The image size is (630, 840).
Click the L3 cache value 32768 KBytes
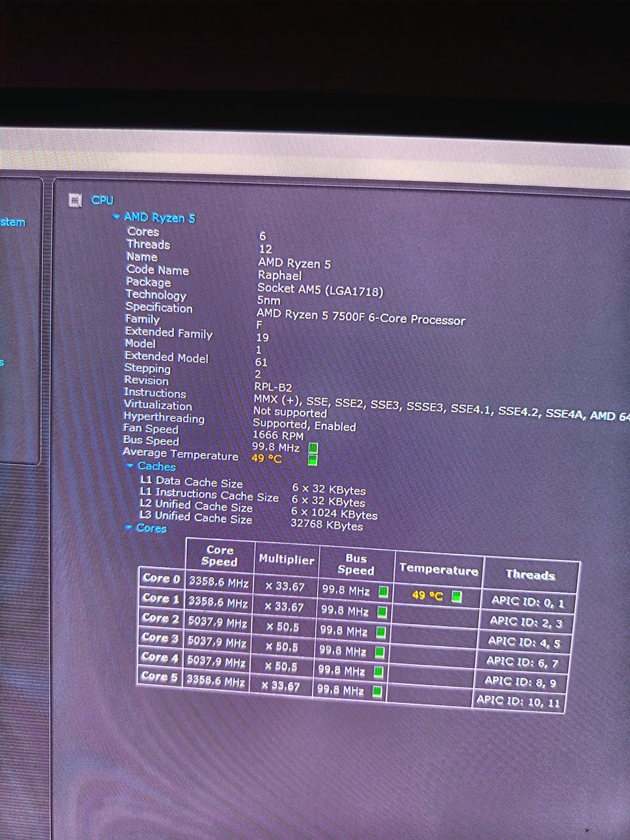327,525
